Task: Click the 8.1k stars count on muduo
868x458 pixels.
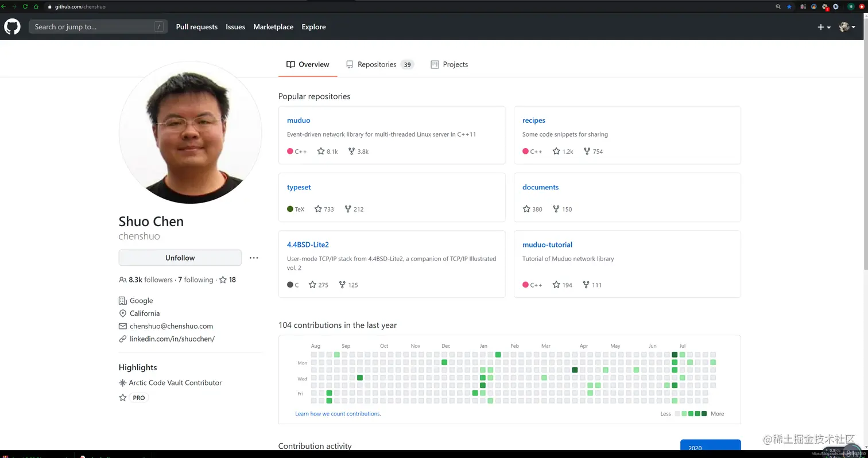Action: coord(327,152)
